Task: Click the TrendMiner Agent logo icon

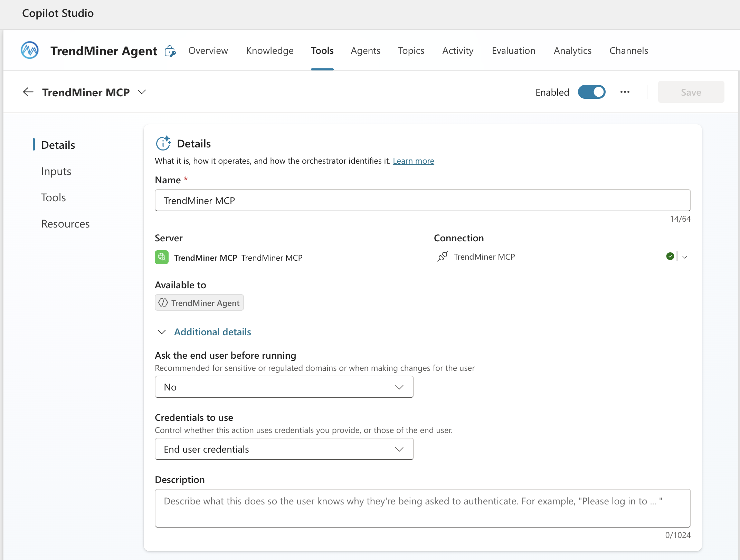Action: [x=30, y=50]
